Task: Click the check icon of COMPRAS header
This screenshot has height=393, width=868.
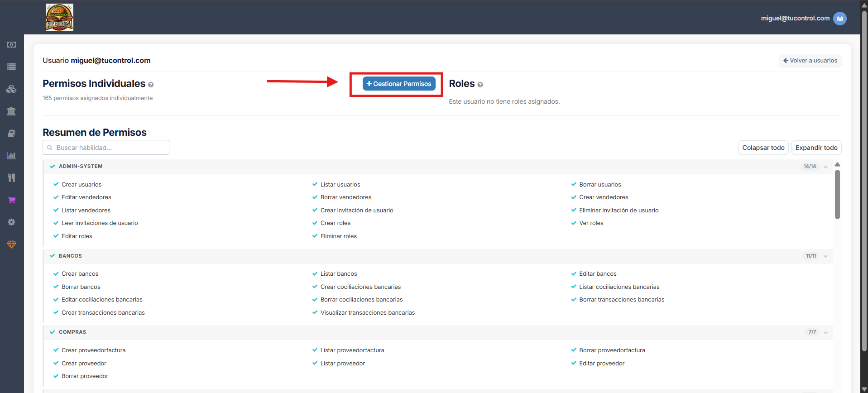Action: tap(53, 332)
